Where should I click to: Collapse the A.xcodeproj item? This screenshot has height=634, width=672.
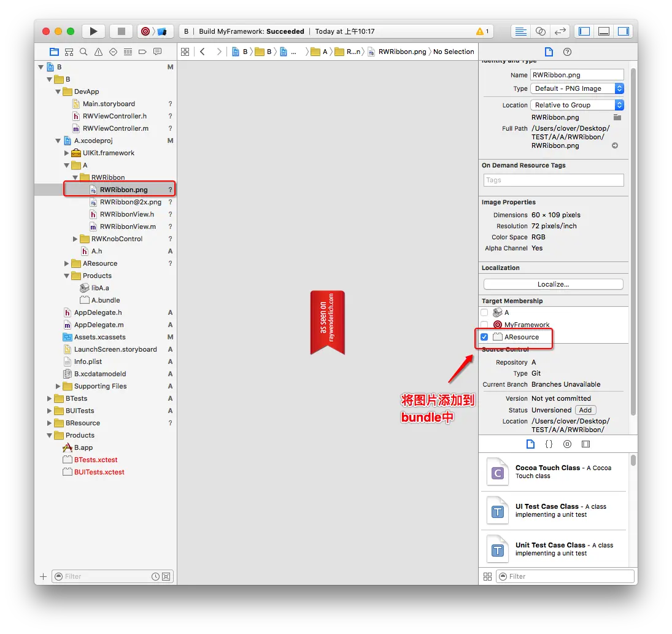tap(58, 141)
